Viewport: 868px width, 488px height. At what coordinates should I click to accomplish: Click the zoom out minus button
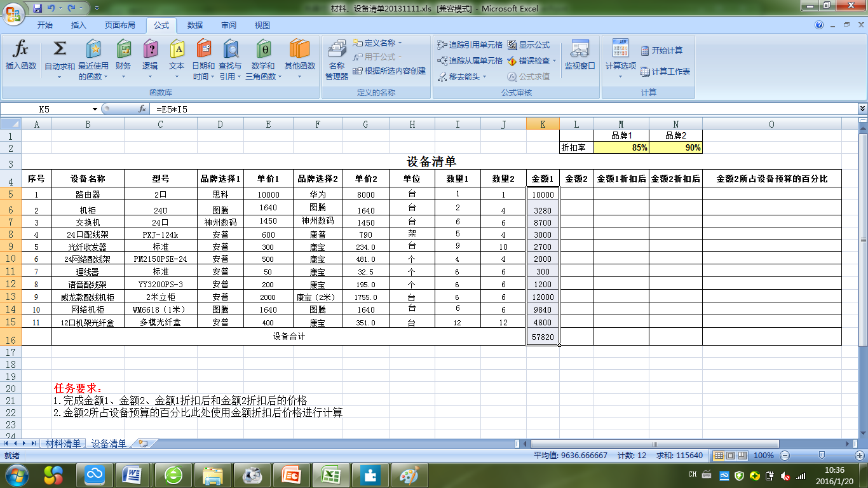[x=785, y=456]
